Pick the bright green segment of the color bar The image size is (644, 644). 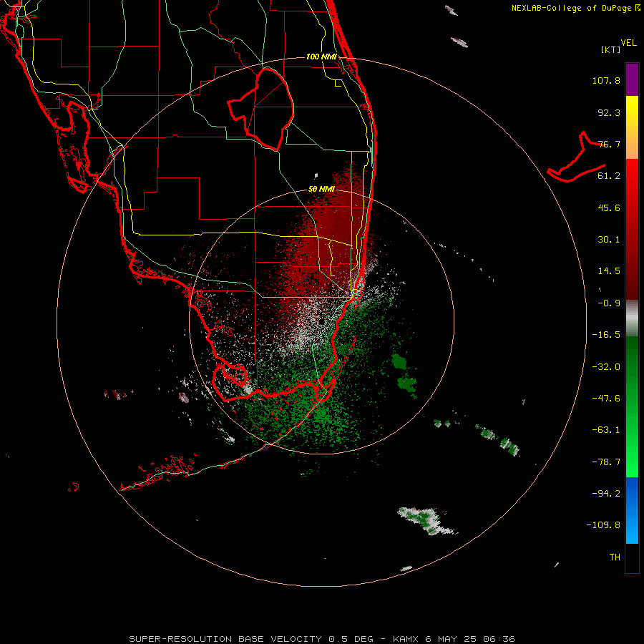632,456
